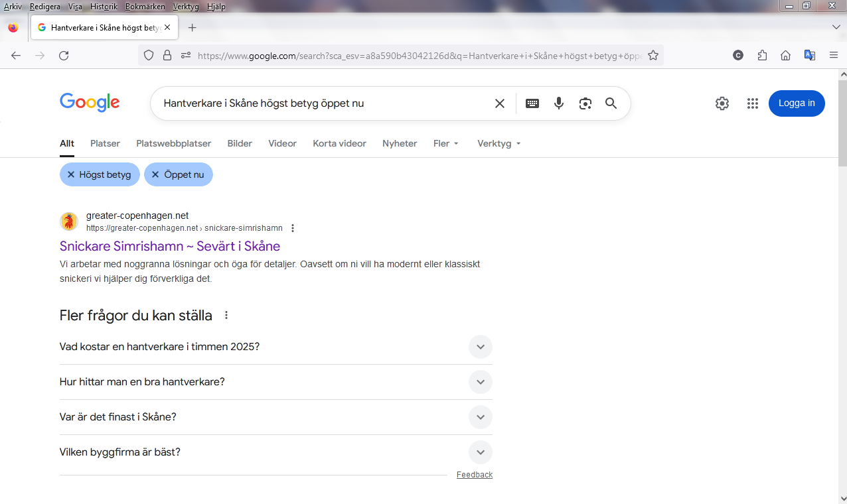The image size is (847, 504).
Task: Open the Verktyg dropdown
Action: (499, 143)
